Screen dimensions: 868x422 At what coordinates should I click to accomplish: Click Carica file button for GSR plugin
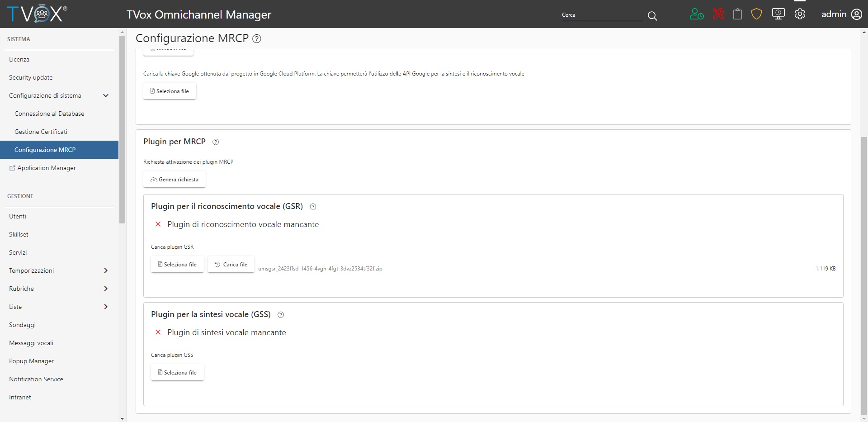[231, 265]
